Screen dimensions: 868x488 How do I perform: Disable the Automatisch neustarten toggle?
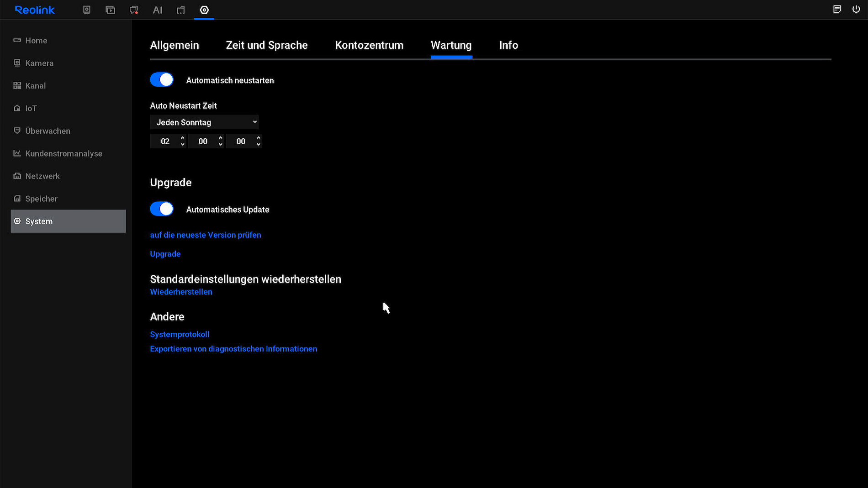162,80
